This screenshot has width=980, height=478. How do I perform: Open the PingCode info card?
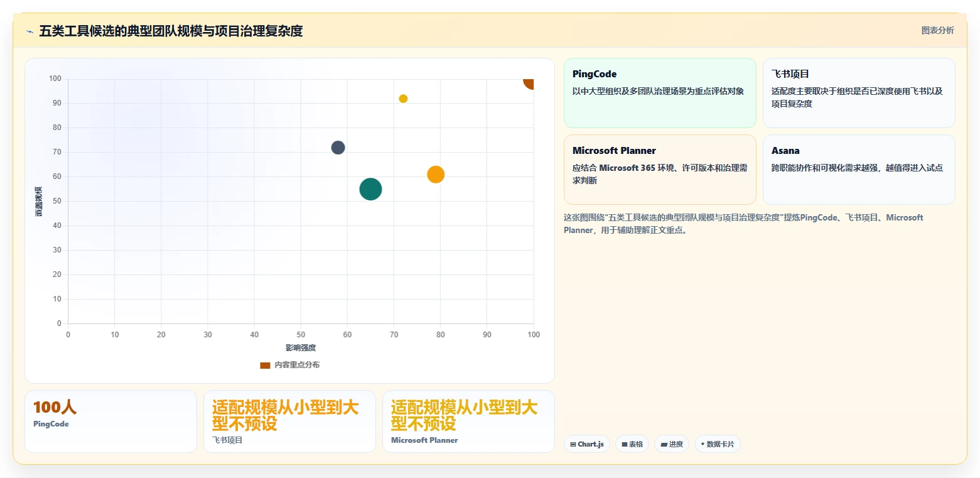pyautogui.click(x=660, y=93)
